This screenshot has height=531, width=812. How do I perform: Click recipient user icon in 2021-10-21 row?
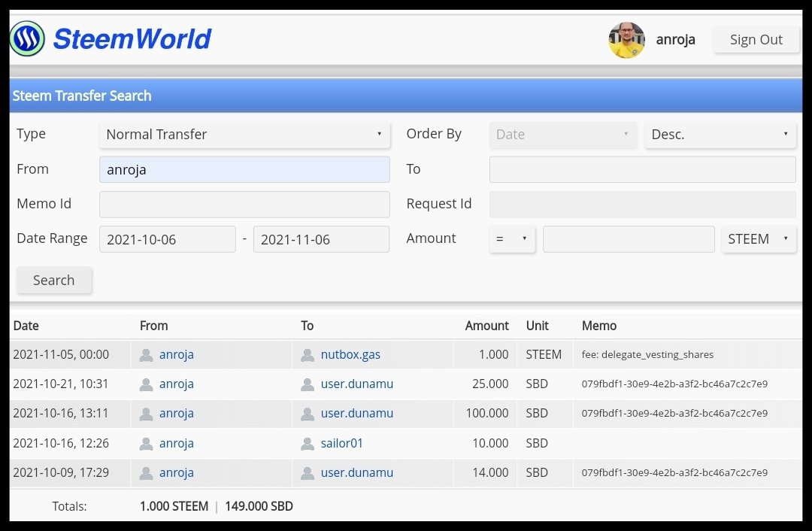[308, 384]
